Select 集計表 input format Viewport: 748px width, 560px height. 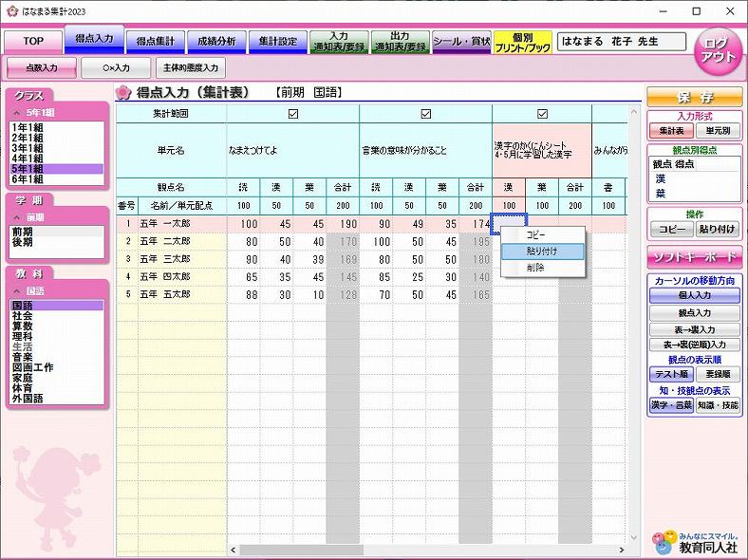(671, 131)
